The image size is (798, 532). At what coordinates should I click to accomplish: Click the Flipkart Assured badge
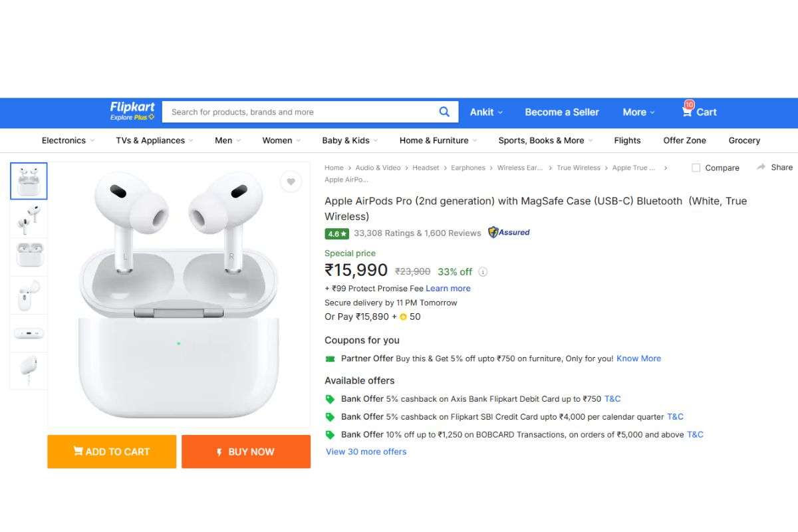(509, 233)
